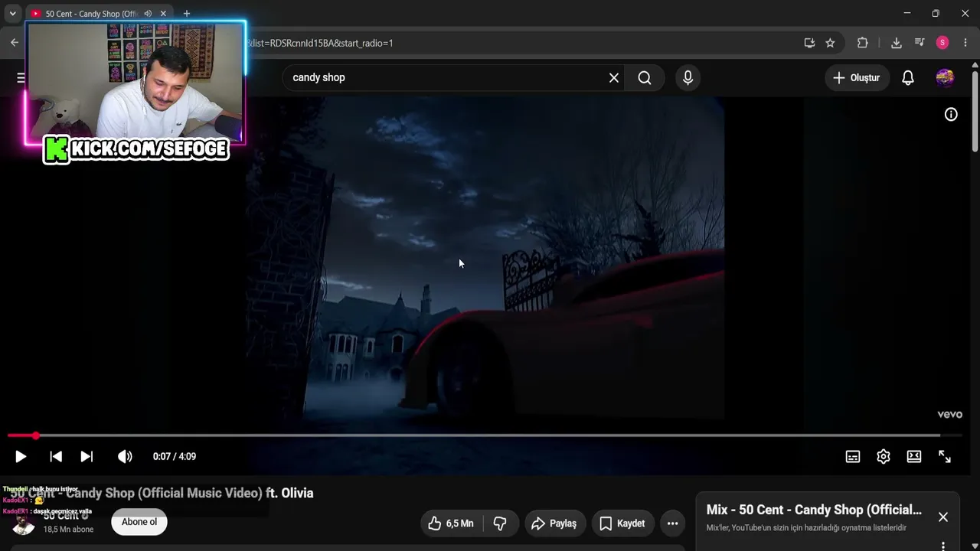Subscribe using the Abone ol button
The width and height of the screenshot is (980, 551).
(x=139, y=522)
